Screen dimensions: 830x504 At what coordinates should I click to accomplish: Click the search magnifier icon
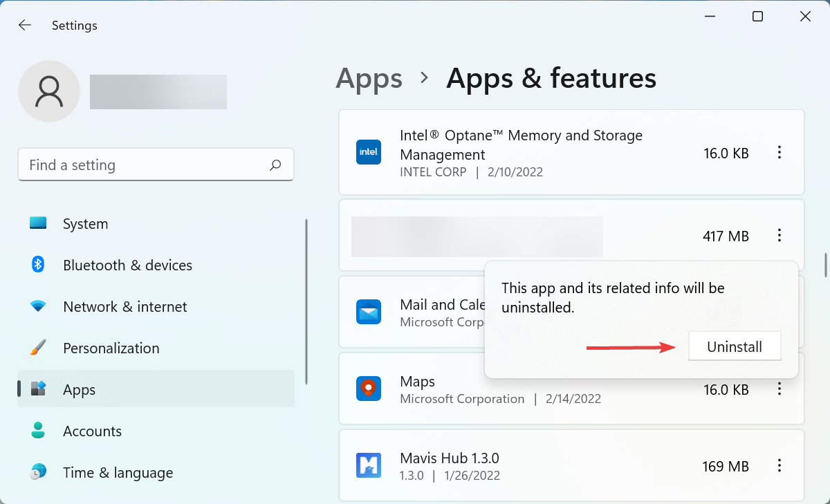coord(275,165)
